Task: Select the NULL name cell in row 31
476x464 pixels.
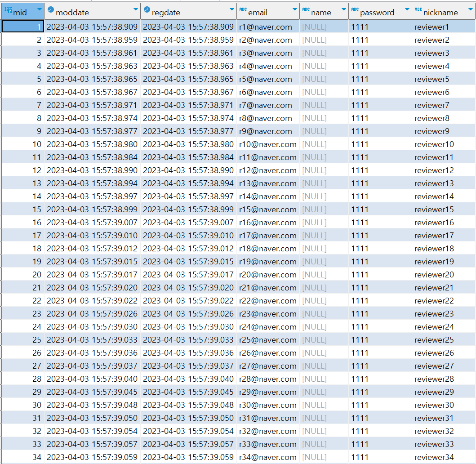Action: point(324,419)
